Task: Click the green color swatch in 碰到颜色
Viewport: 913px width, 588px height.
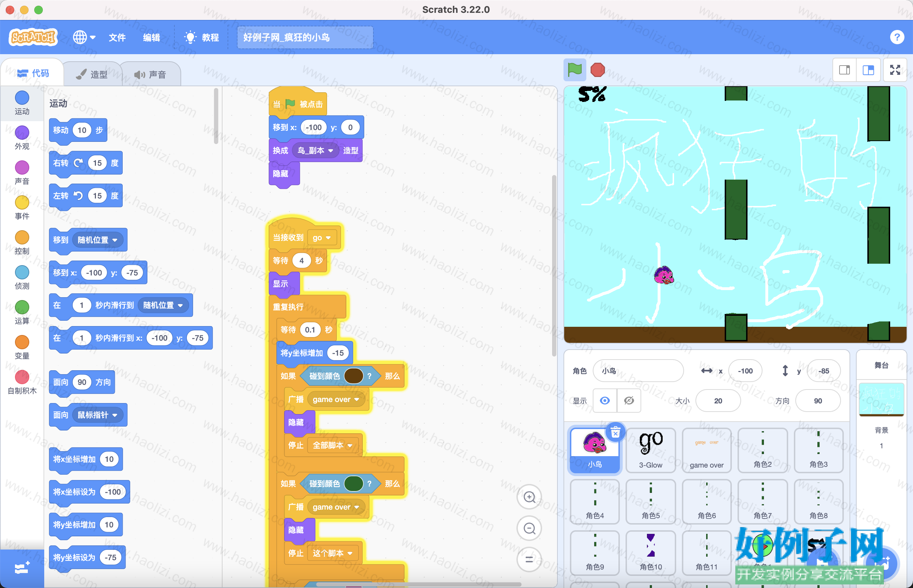Action: [353, 483]
